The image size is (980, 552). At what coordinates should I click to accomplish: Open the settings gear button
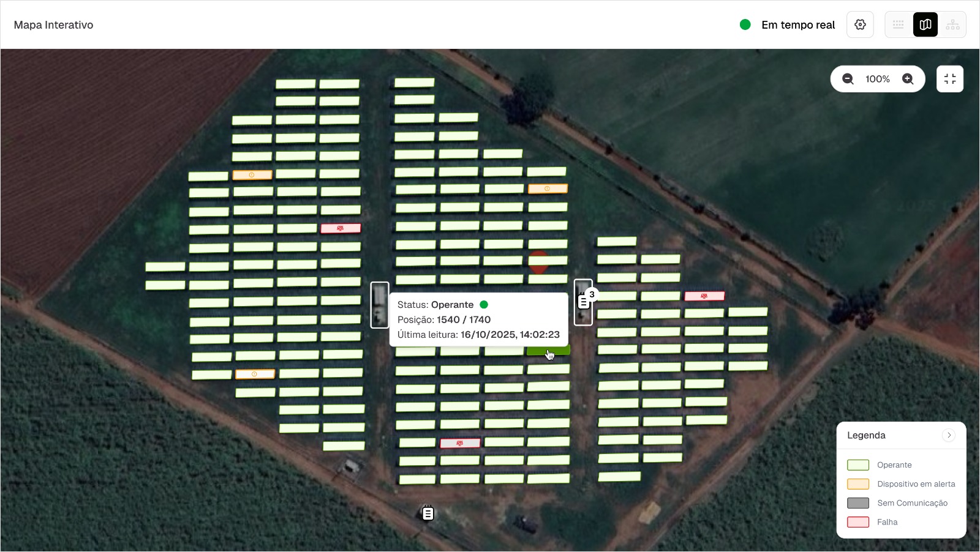tap(860, 24)
